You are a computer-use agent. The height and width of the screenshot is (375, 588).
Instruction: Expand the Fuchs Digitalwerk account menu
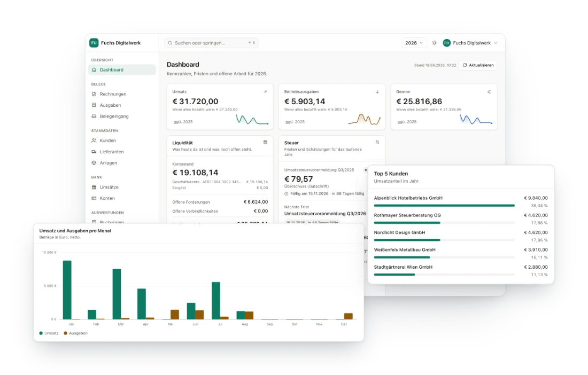pyautogui.click(x=470, y=43)
